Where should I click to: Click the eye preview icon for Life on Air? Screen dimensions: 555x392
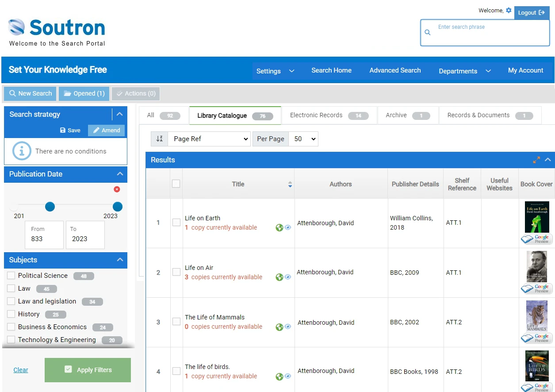pyautogui.click(x=287, y=277)
